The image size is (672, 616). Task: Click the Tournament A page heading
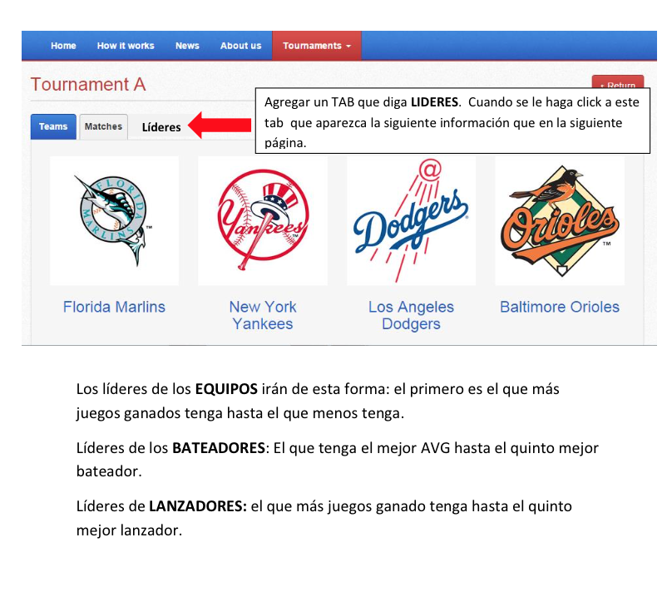pyautogui.click(x=87, y=85)
